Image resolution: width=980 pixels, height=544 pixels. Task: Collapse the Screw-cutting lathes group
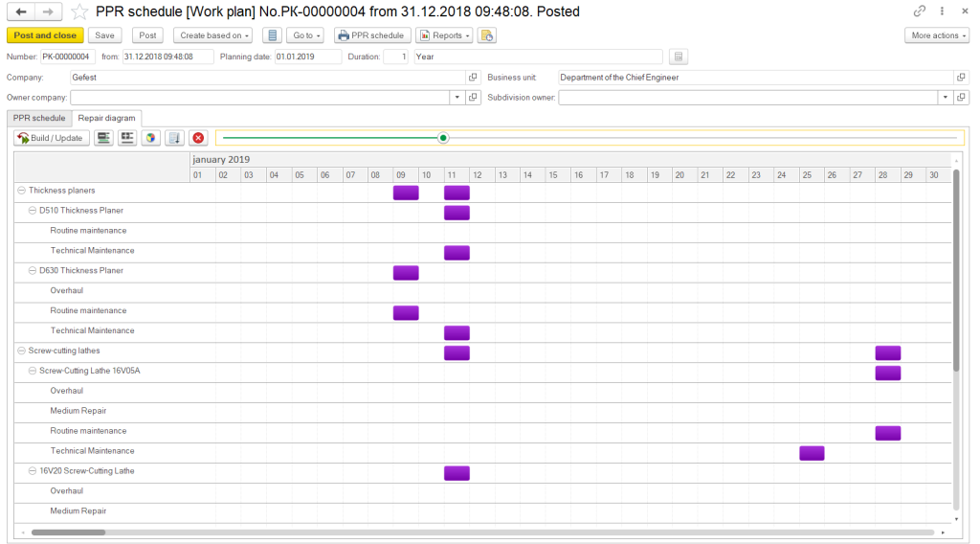click(x=21, y=351)
